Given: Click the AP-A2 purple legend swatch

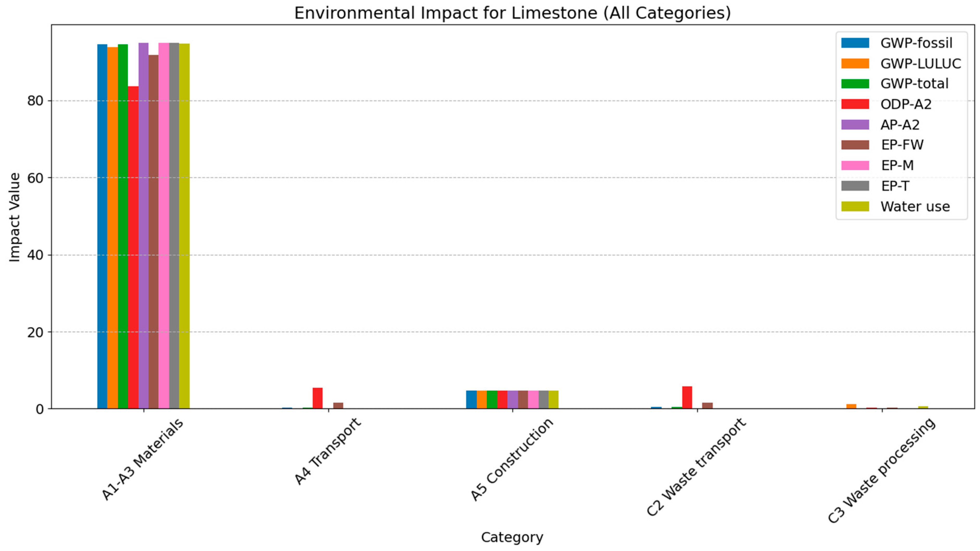Looking at the screenshot, I should pos(855,125).
